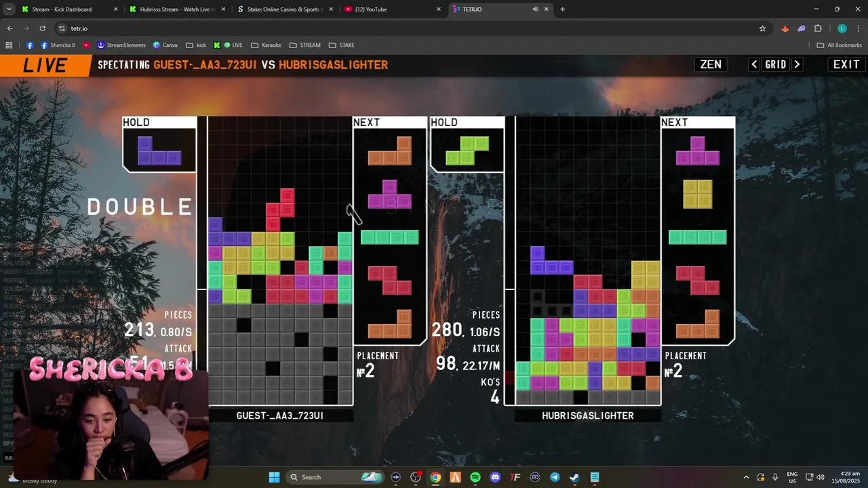Viewport: 868px width, 488px height.
Task: Open the Windows Start menu
Action: tap(274, 477)
